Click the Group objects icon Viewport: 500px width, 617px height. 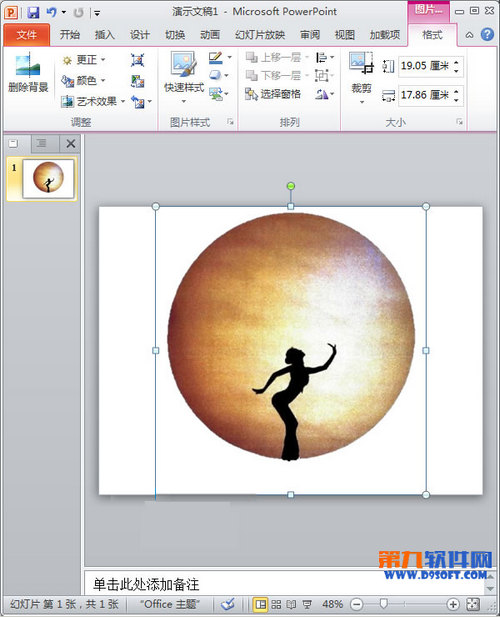coord(321,76)
